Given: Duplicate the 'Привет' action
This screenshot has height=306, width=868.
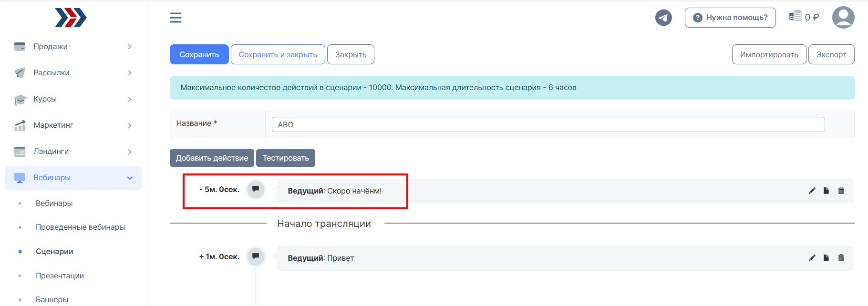Looking at the screenshot, I should point(826,258).
